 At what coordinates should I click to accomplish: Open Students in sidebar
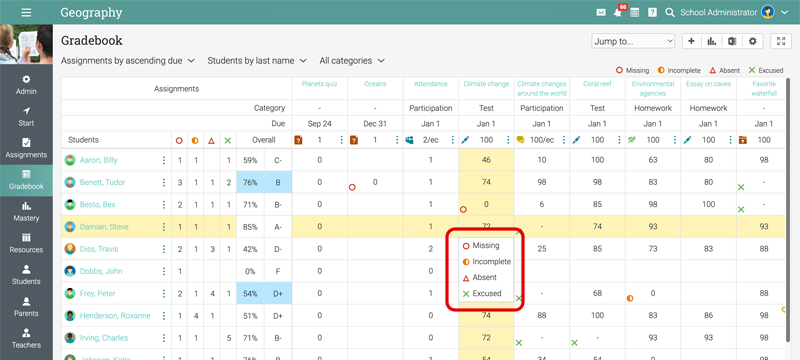[26, 275]
